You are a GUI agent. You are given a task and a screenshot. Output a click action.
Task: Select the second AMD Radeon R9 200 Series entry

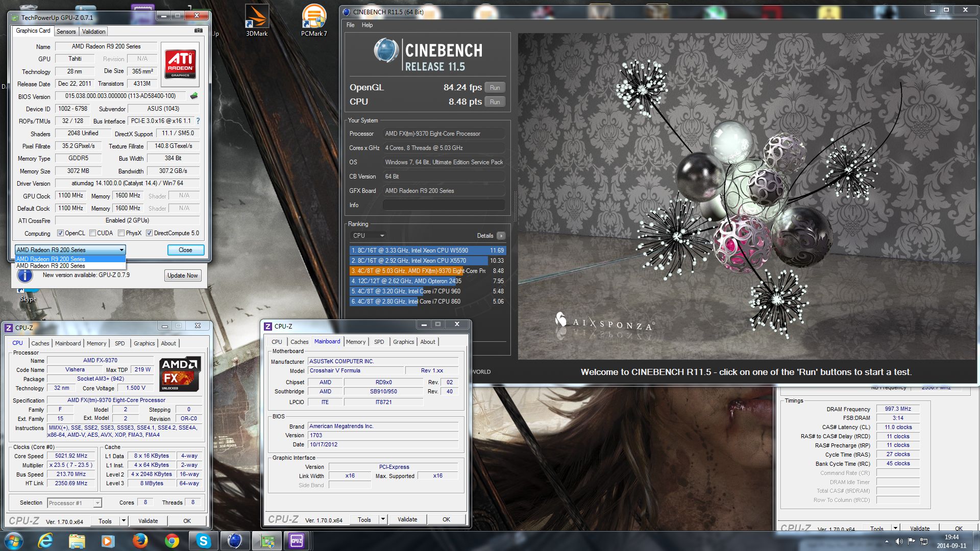pos(70,266)
